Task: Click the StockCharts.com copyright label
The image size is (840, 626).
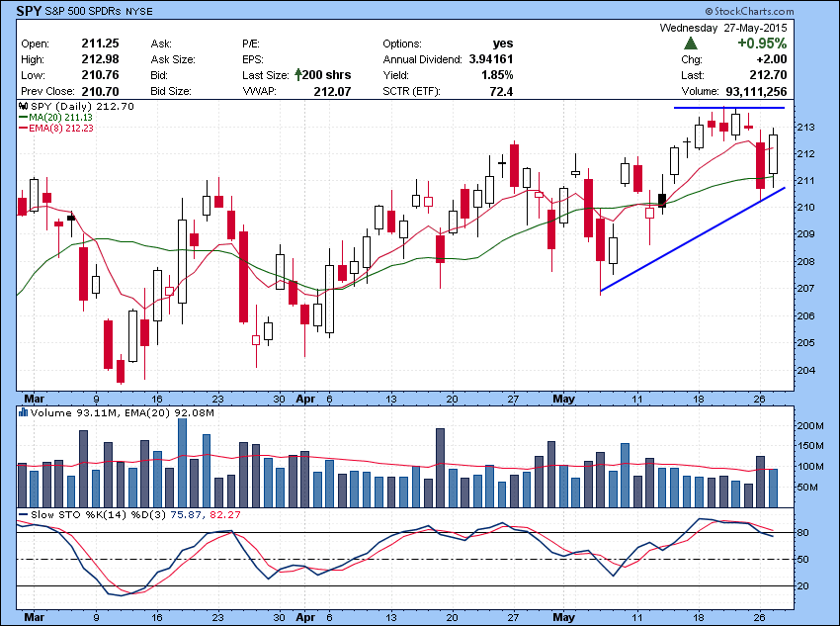Action: click(748, 11)
